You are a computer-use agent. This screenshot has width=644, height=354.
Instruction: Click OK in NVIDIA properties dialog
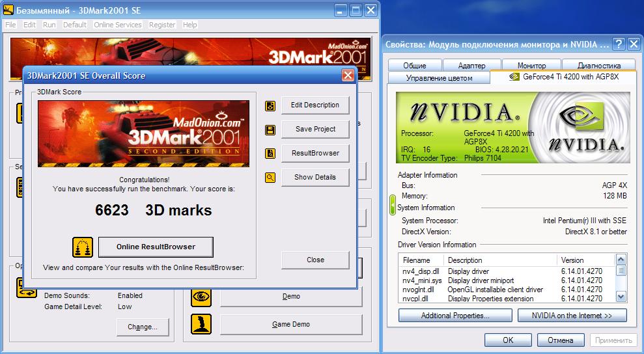pyautogui.click(x=508, y=340)
